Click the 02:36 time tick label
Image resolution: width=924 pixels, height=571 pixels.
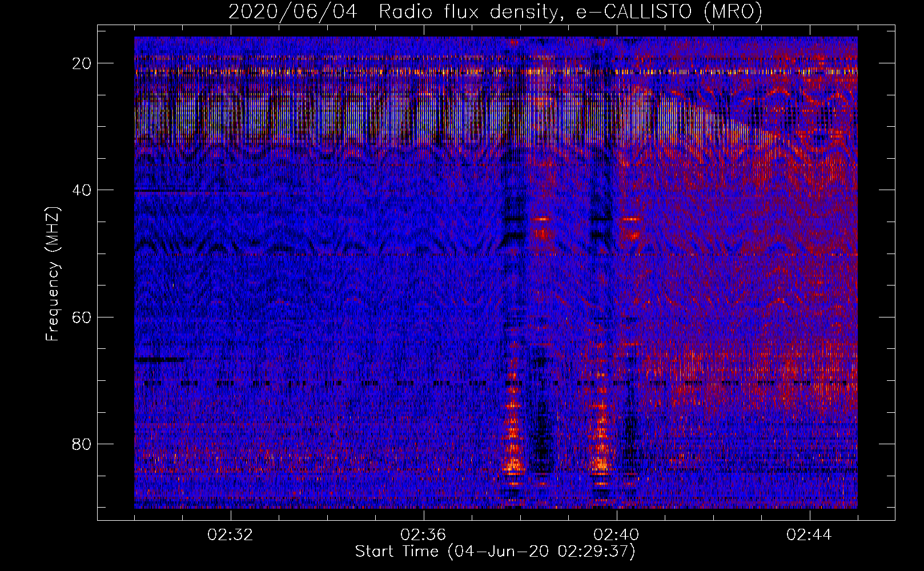point(424,535)
